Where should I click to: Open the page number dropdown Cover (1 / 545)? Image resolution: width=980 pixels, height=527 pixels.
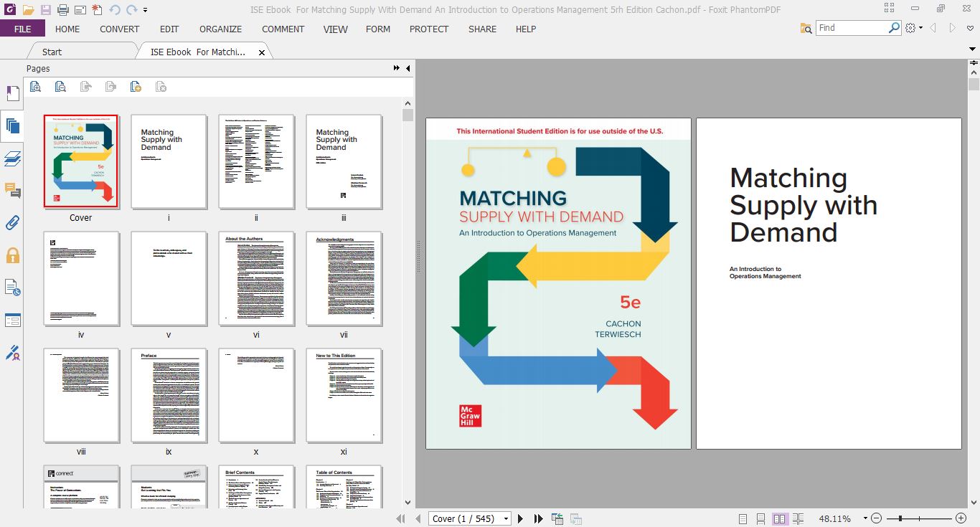coord(506,518)
